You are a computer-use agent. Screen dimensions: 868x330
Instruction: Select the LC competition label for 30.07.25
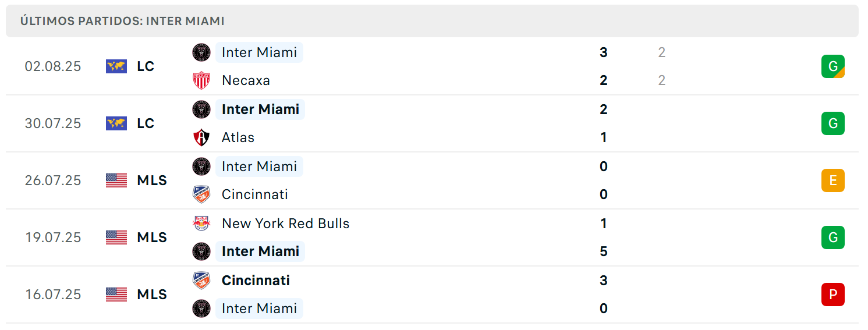coord(146,123)
